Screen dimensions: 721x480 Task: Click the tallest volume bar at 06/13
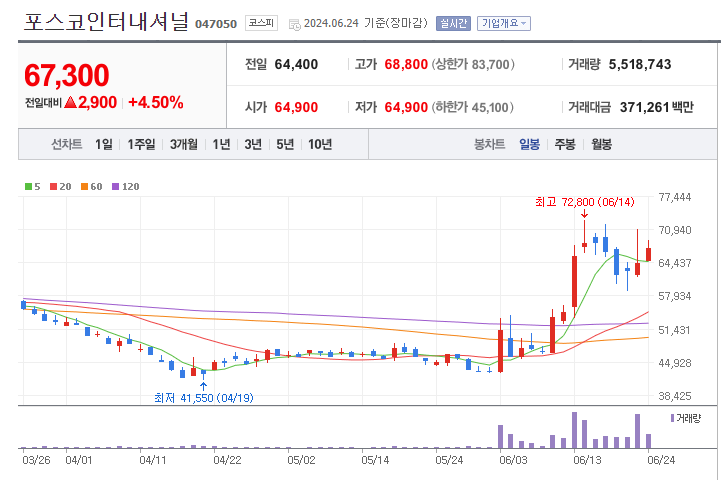[574, 430]
